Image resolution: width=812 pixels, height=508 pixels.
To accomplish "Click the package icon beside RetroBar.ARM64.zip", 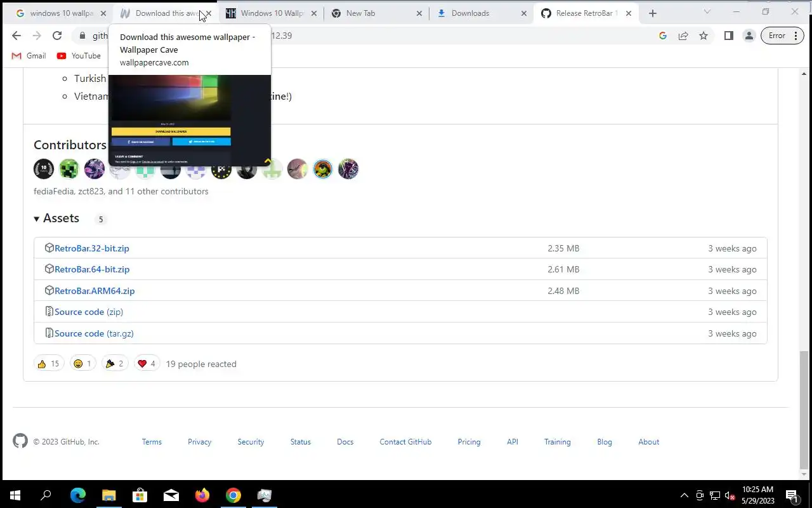I will pos(49,290).
